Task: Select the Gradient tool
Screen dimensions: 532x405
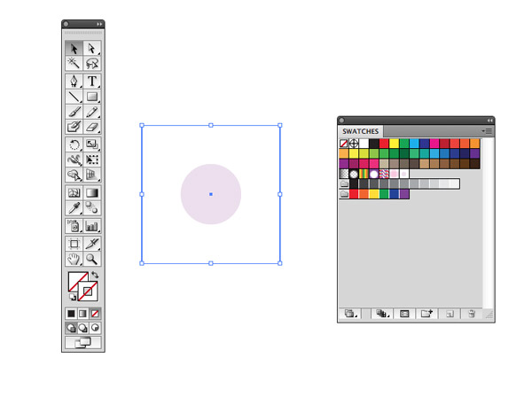Action: (92, 192)
